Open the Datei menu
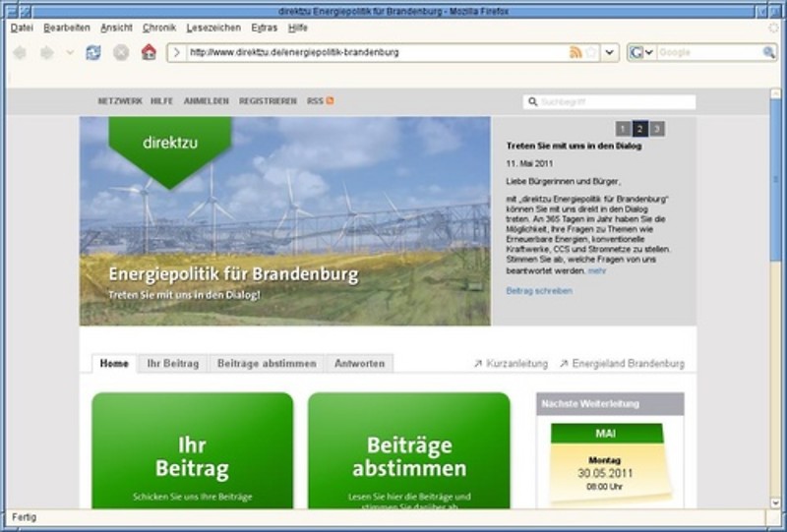Image resolution: width=787 pixels, height=532 pixels. (x=22, y=28)
